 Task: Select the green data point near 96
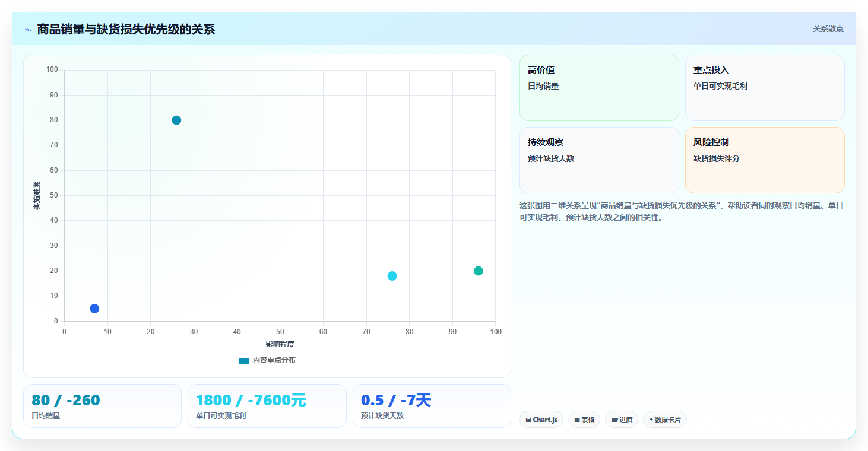479,271
